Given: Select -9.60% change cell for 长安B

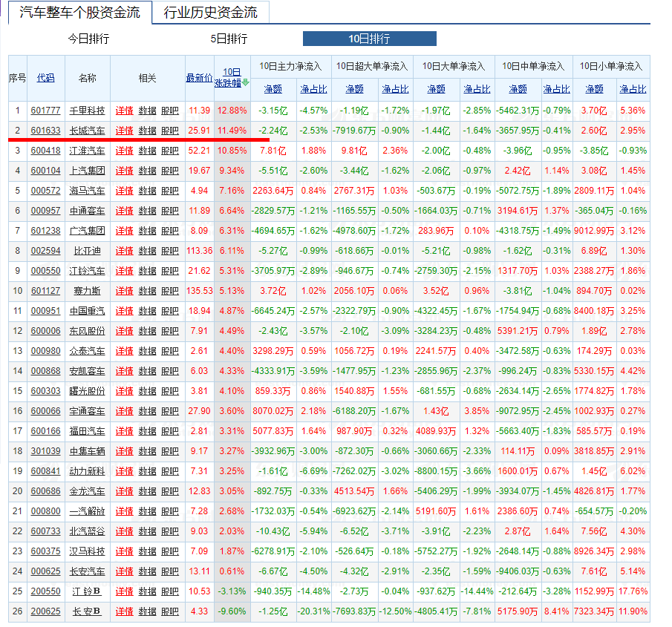Looking at the screenshot, I should [x=232, y=611].
